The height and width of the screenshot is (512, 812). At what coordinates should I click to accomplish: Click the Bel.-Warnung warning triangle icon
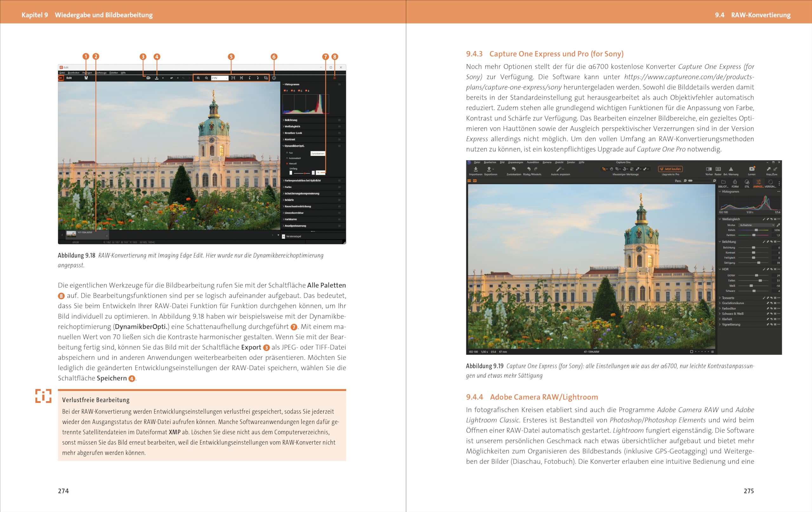(x=731, y=169)
